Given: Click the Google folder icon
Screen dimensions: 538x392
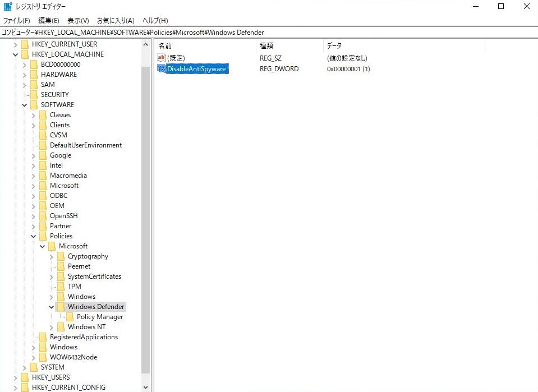Looking at the screenshot, I should click(x=43, y=155).
